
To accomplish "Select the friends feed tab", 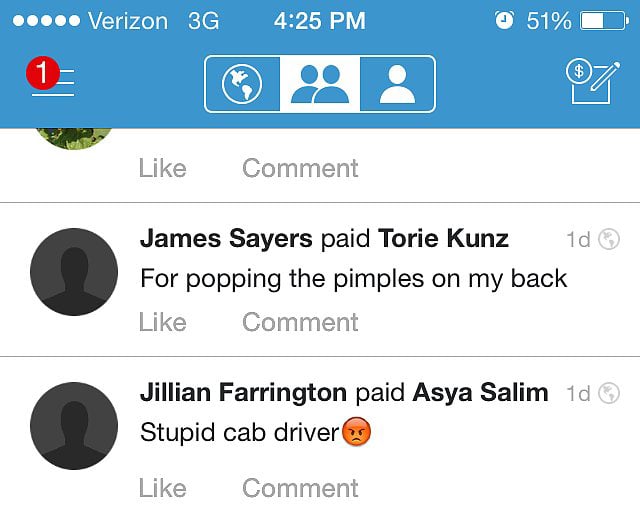I will click(320, 84).
